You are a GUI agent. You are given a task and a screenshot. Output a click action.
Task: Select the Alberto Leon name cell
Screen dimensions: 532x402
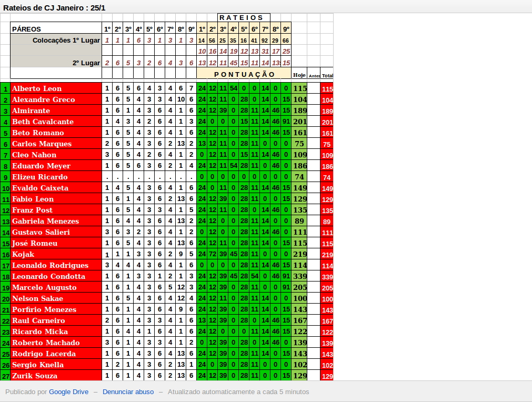56,88
